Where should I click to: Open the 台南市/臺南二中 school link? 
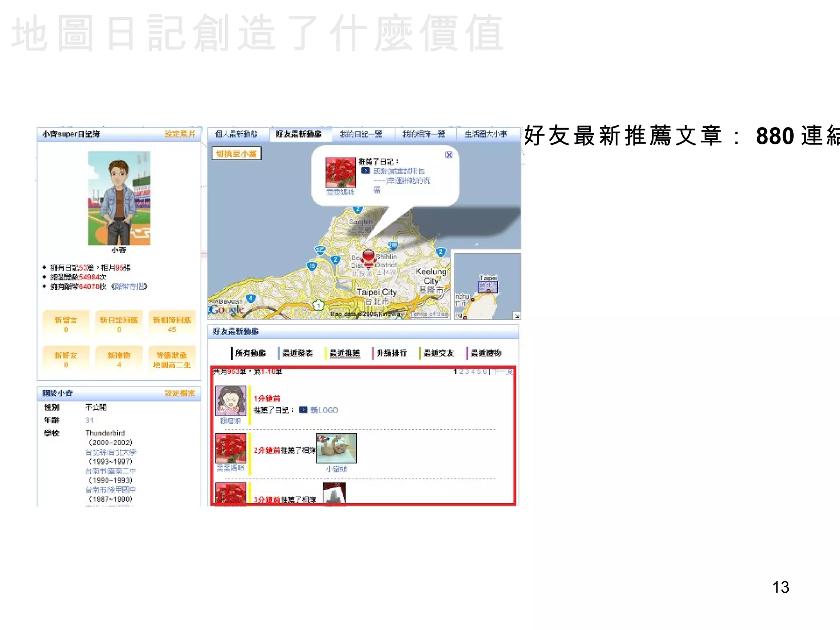point(111,471)
